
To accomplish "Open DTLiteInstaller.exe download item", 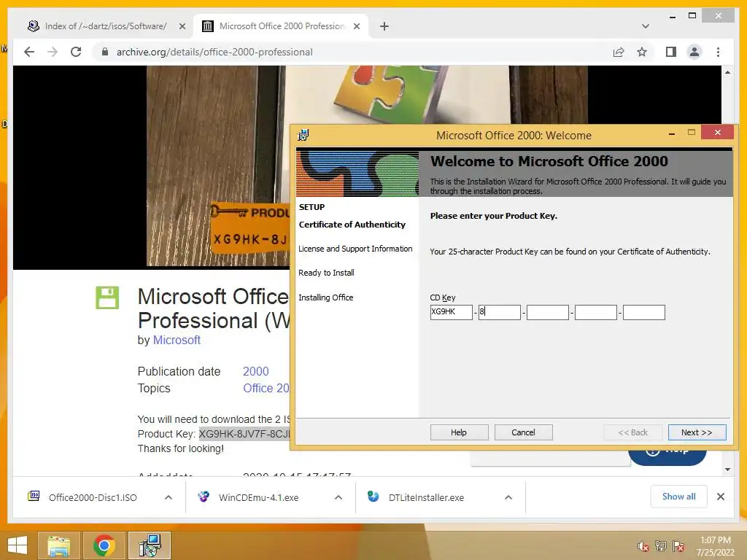I will pyautogui.click(x=426, y=497).
